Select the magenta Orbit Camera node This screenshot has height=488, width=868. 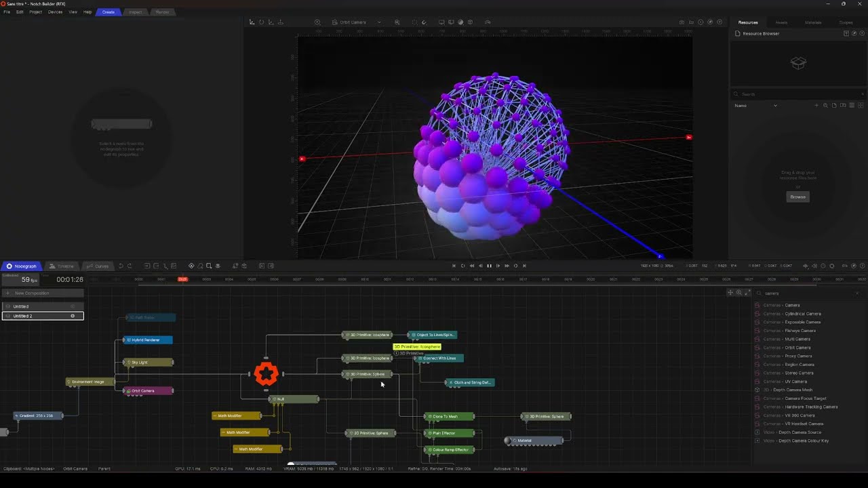[x=148, y=390]
